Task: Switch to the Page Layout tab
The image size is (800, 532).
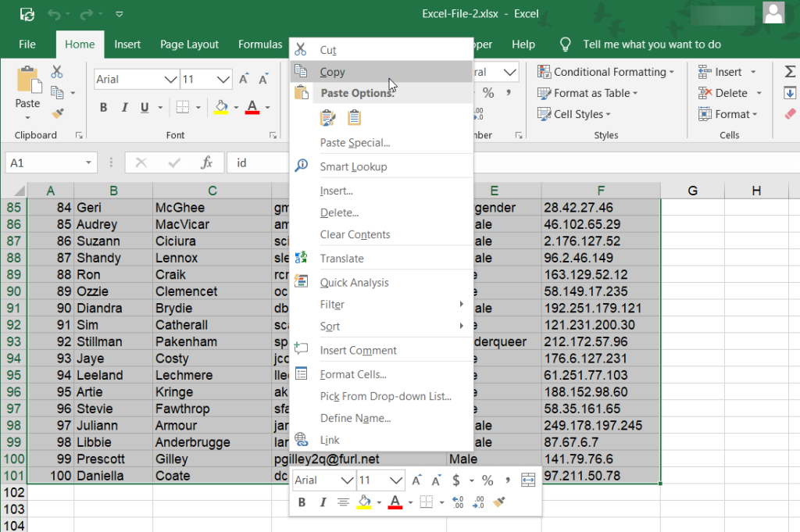Action: [x=189, y=45]
